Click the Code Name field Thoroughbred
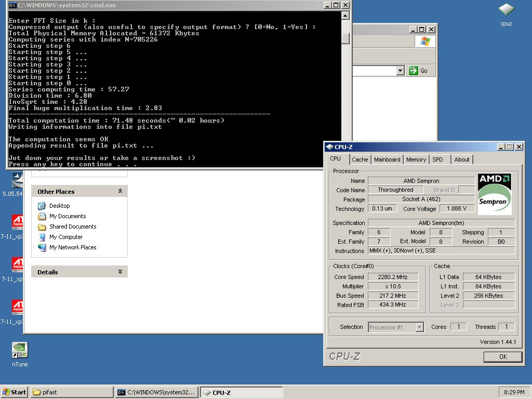Image resolution: width=532 pixels, height=399 pixels. [395, 190]
